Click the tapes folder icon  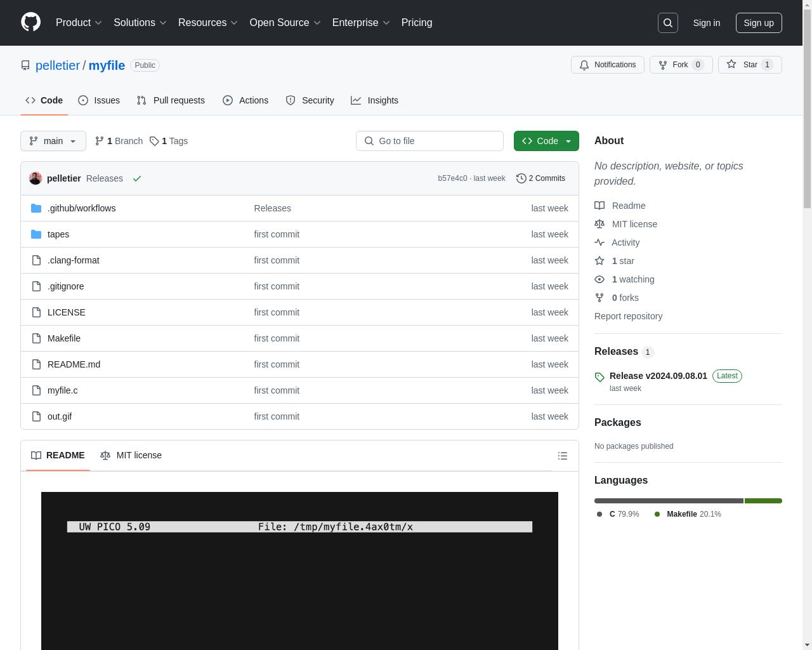click(36, 234)
